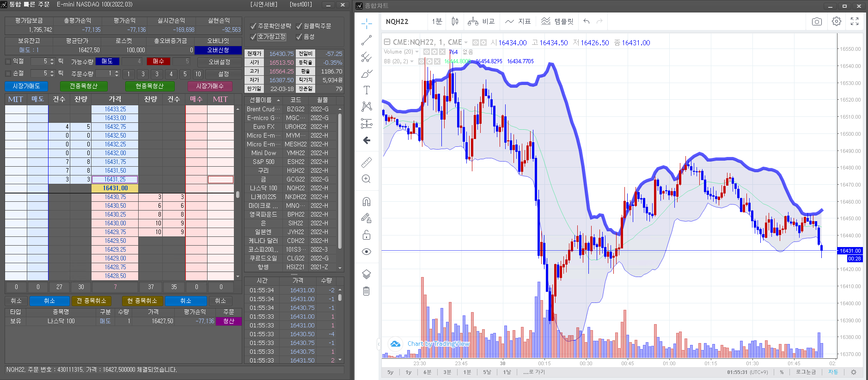Click the order book vertical scrollbar thumb
Viewport: 868px width, 380px height.
(238, 194)
